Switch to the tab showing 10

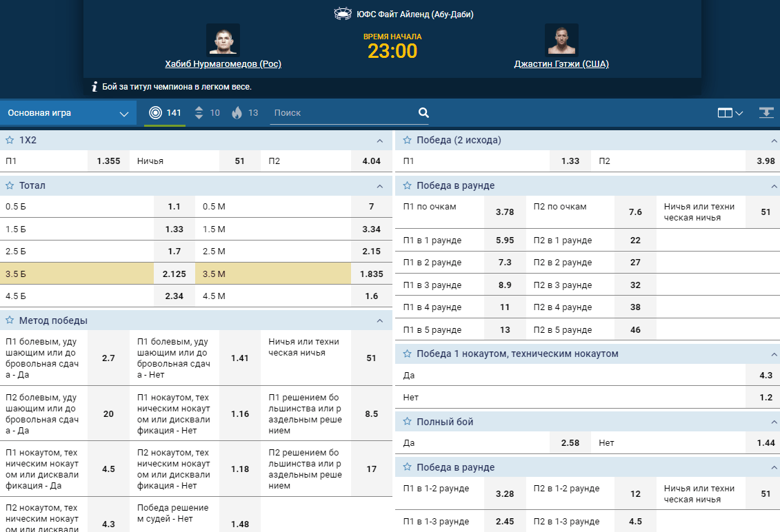tap(207, 113)
